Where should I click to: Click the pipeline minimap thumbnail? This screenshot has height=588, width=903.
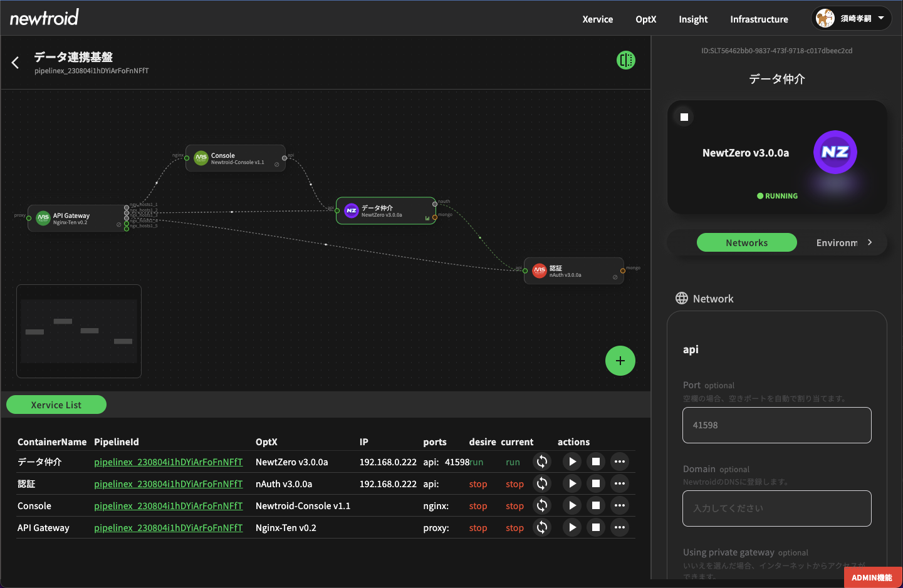79,331
